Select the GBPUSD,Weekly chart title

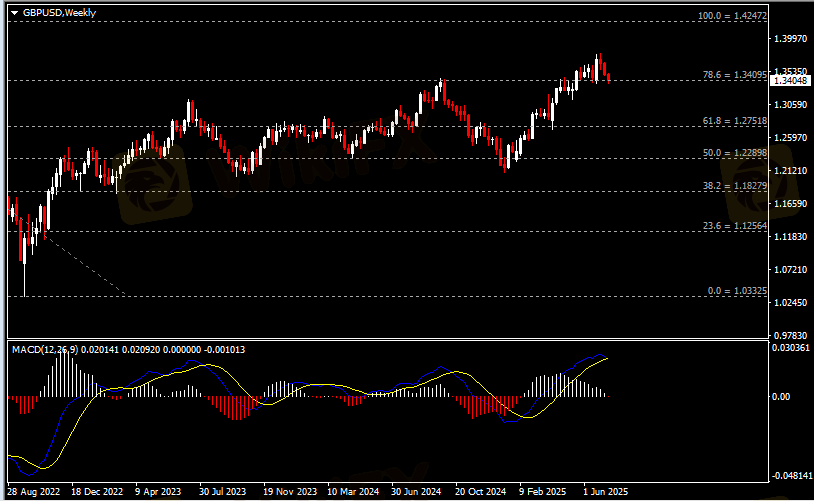point(59,12)
